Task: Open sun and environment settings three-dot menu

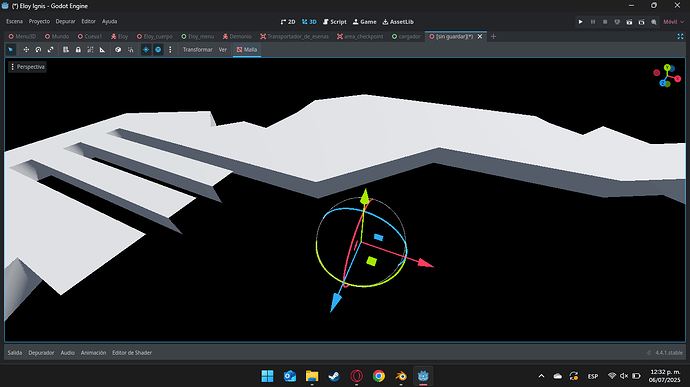Action: (x=170, y=50)
